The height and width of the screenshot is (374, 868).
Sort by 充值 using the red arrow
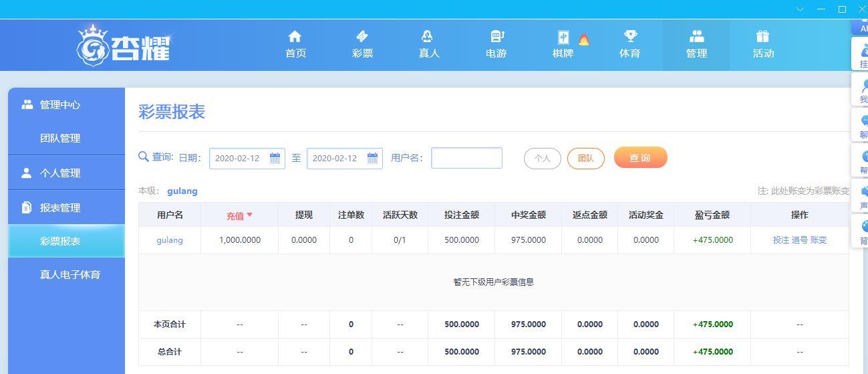point(249,215)
